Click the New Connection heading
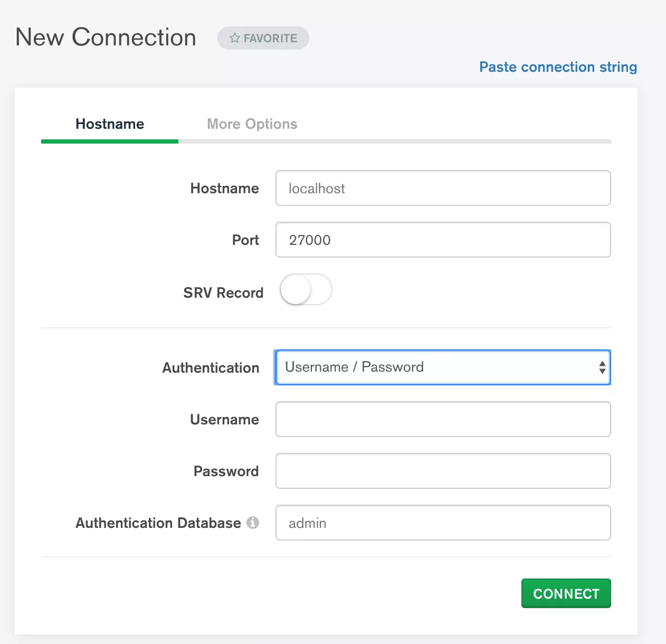 click(106, 37)
